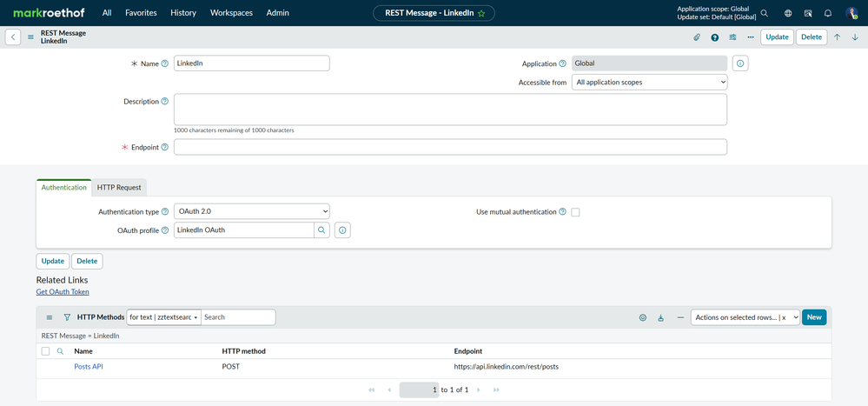The image size is (868, 406).
Task: Open global search magnifier icon
Action: tap(765, 13)
